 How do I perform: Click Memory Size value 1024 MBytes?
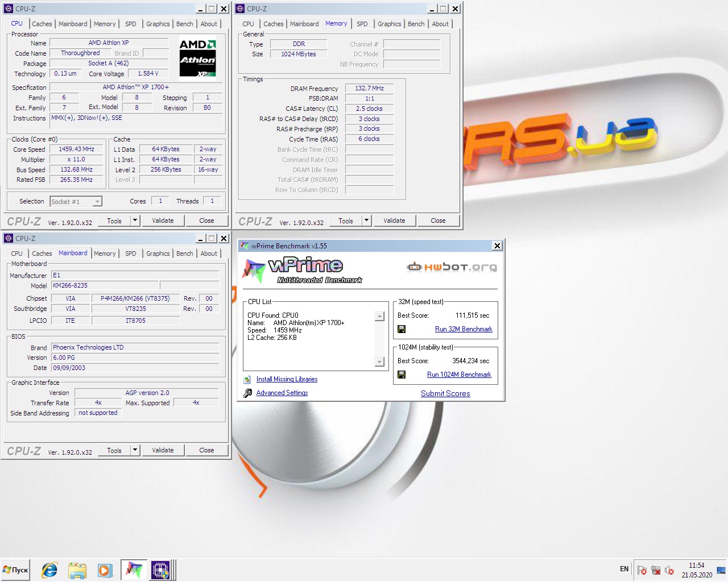(299, 54)
